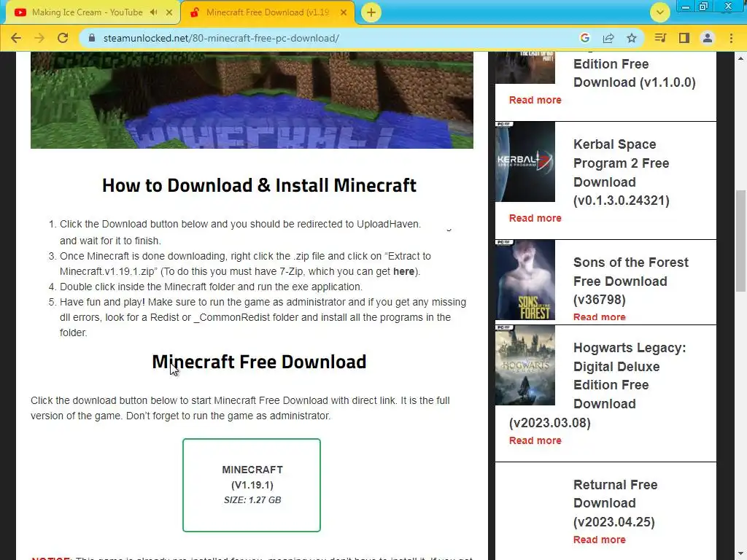Image resolution: width=747 pixels, height=560 pixels.
Task: Select the Minecraft Free Download tab
Action: tap(267, 12)
